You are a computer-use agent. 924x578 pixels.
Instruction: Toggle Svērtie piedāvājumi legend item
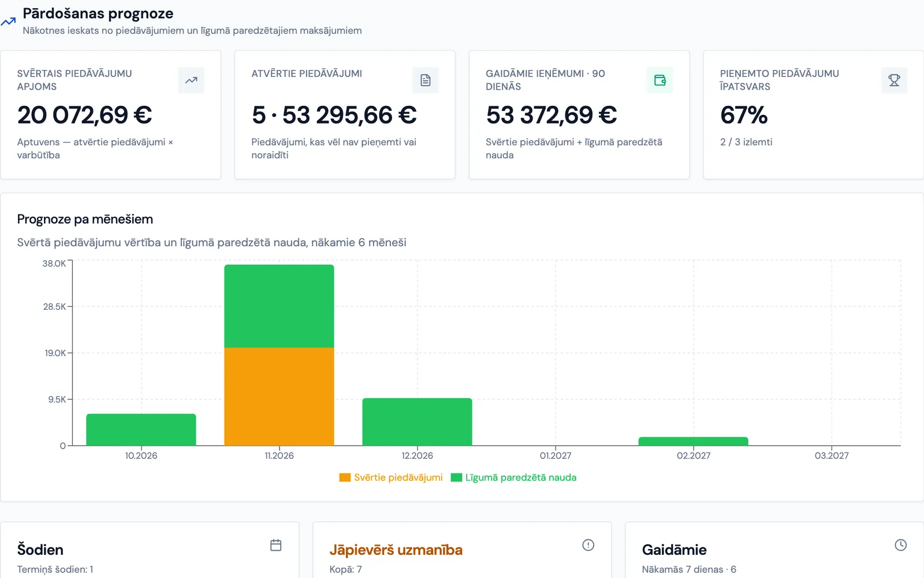coord(391,477)
